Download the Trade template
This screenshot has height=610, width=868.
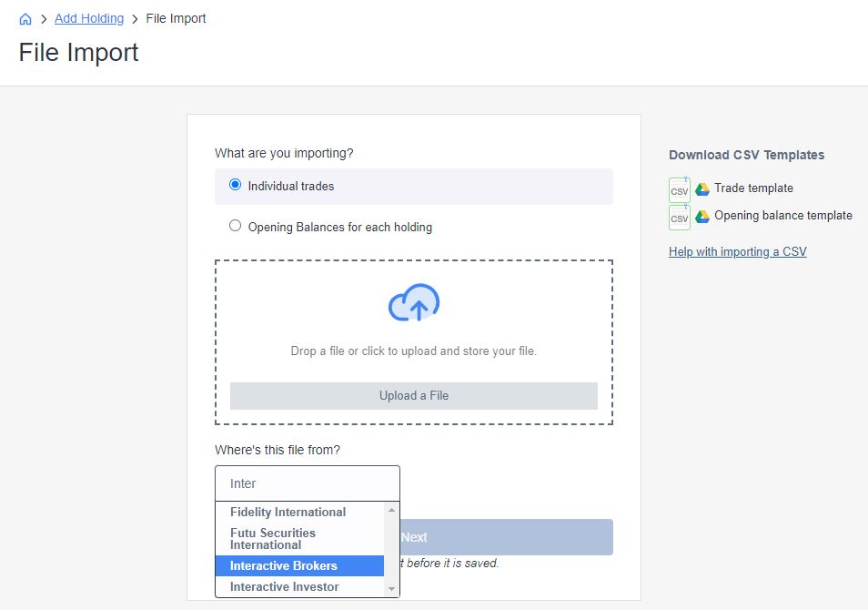click(753, 188)
